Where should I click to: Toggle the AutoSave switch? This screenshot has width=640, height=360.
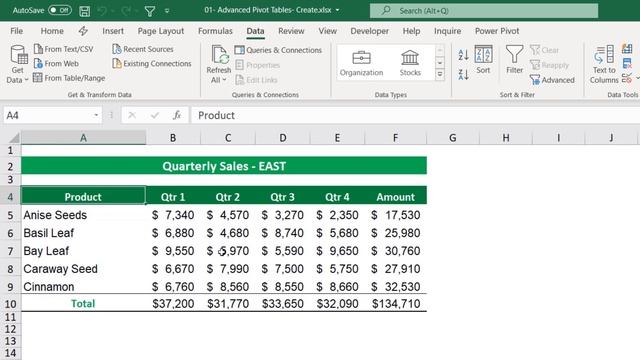[x=60, y=10]
